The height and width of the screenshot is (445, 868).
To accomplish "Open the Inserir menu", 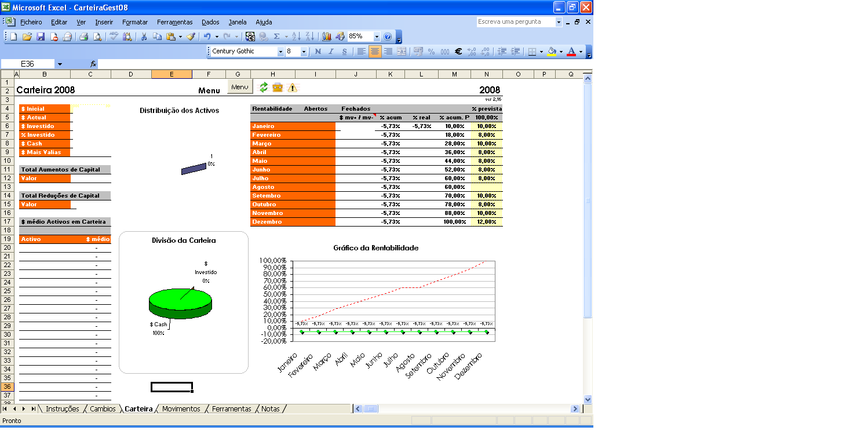I will (x=104, y=22).
